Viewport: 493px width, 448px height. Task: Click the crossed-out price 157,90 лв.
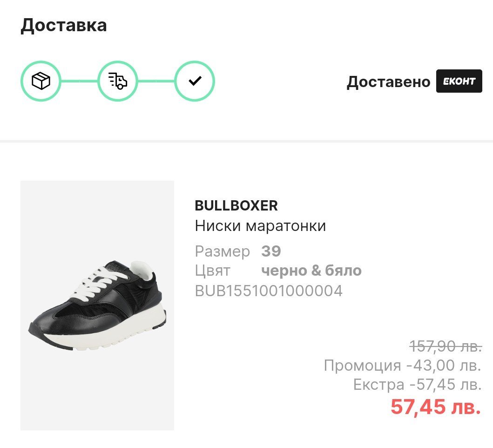point(446,346)
